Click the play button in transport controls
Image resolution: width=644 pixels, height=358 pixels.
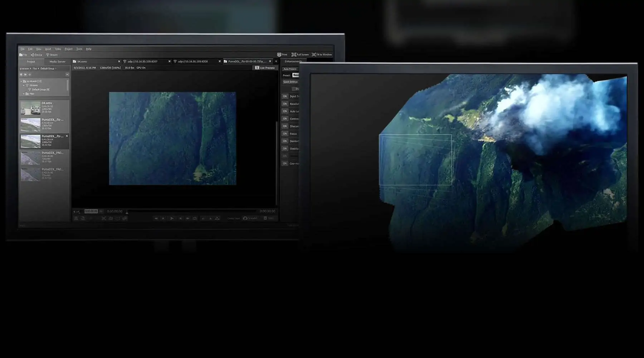tap(172, 218)
